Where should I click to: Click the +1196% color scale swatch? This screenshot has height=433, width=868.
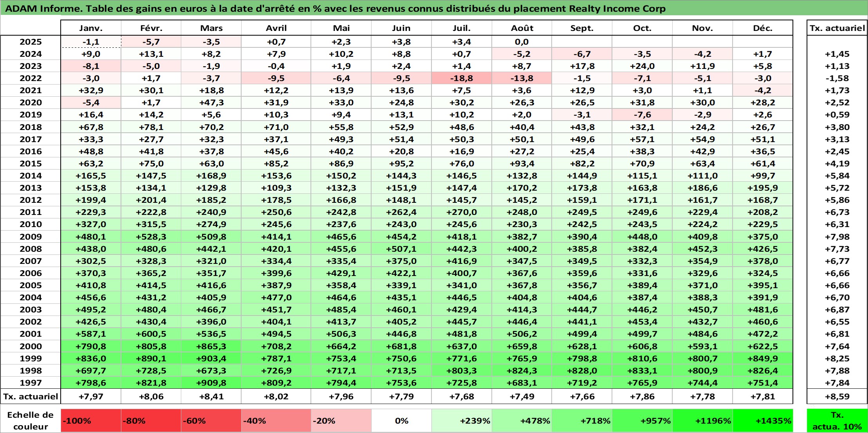(x=702, y=421)
